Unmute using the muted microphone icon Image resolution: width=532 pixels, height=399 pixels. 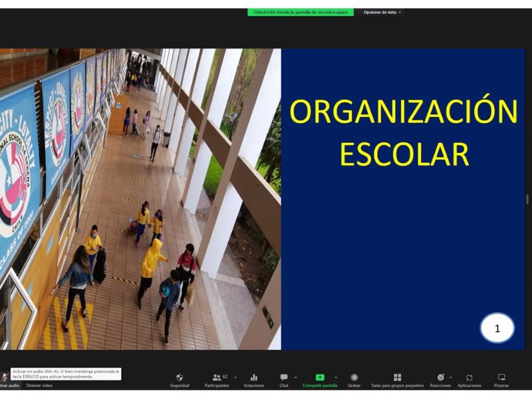[5, 377]
